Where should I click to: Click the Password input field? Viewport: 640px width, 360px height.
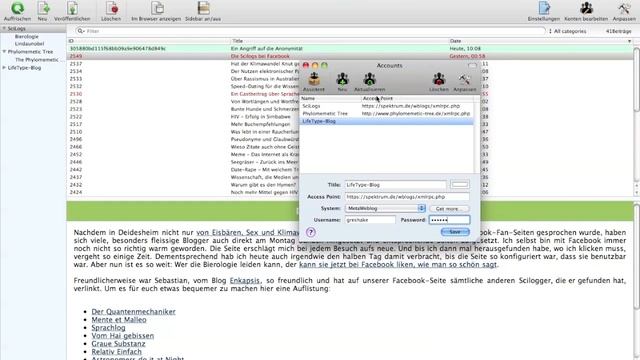[x=449, y=220]
